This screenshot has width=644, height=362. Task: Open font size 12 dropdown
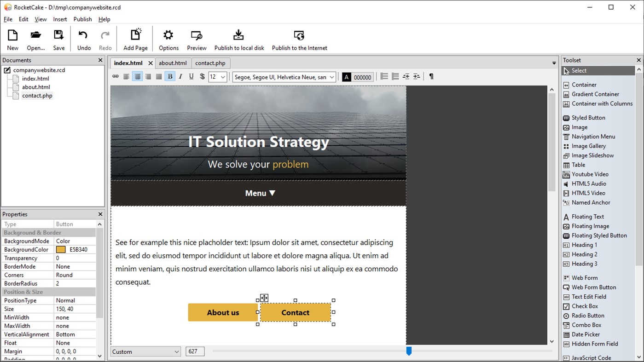point(218,77)
